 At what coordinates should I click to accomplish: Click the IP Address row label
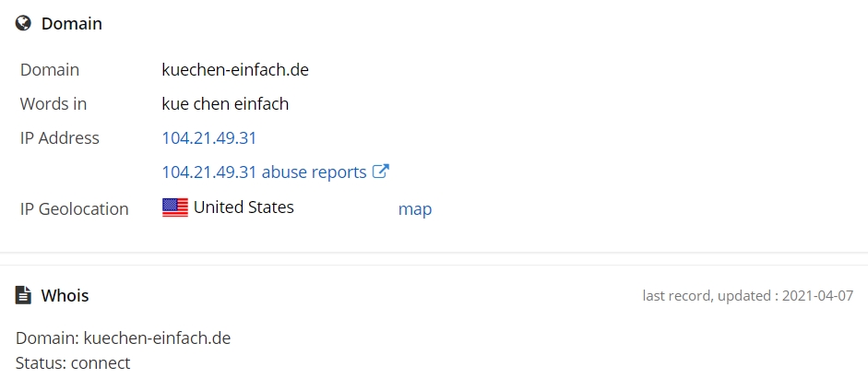(60, 137)
